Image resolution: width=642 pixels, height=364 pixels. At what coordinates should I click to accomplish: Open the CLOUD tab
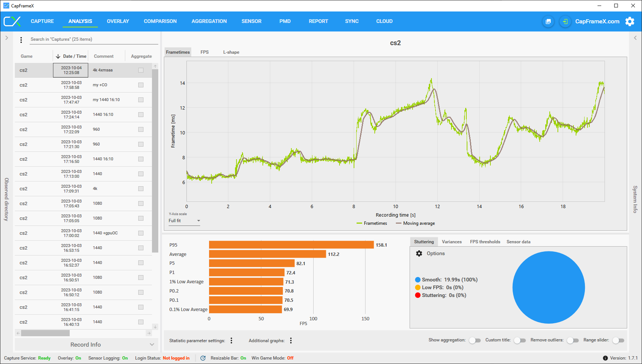384,21
